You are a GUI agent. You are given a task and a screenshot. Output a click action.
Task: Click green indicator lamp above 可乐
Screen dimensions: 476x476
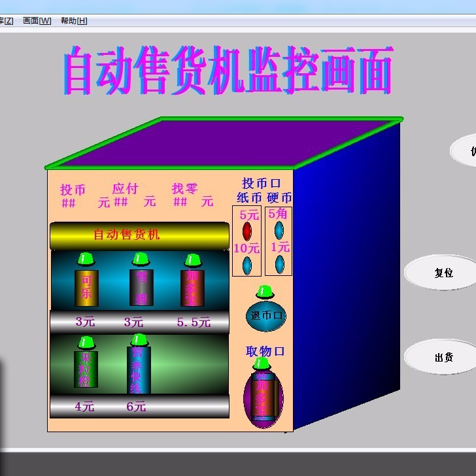point(86,259)
